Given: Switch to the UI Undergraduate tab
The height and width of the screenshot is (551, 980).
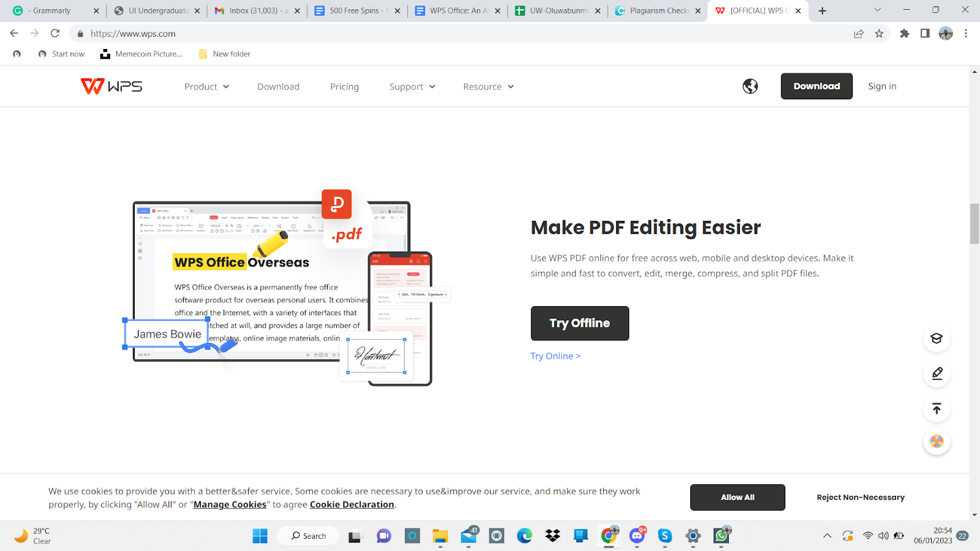Looking at the screenshot, I should coord(156,11).
